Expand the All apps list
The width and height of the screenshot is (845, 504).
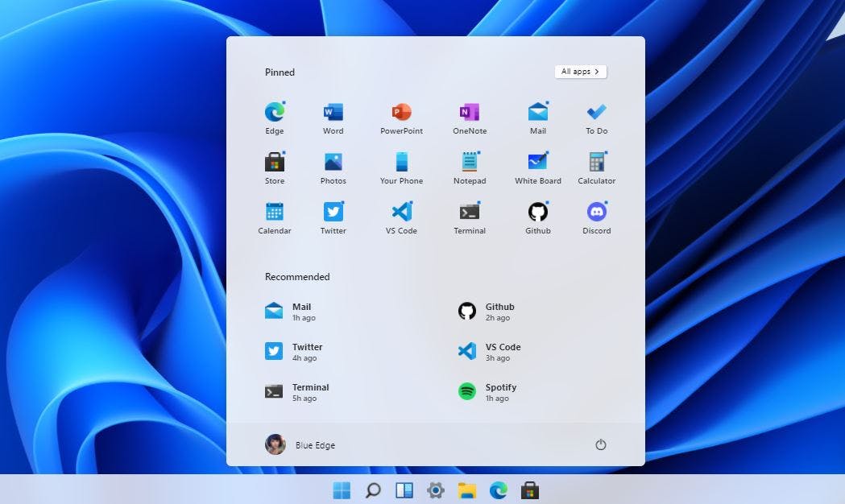pos(581,72)
